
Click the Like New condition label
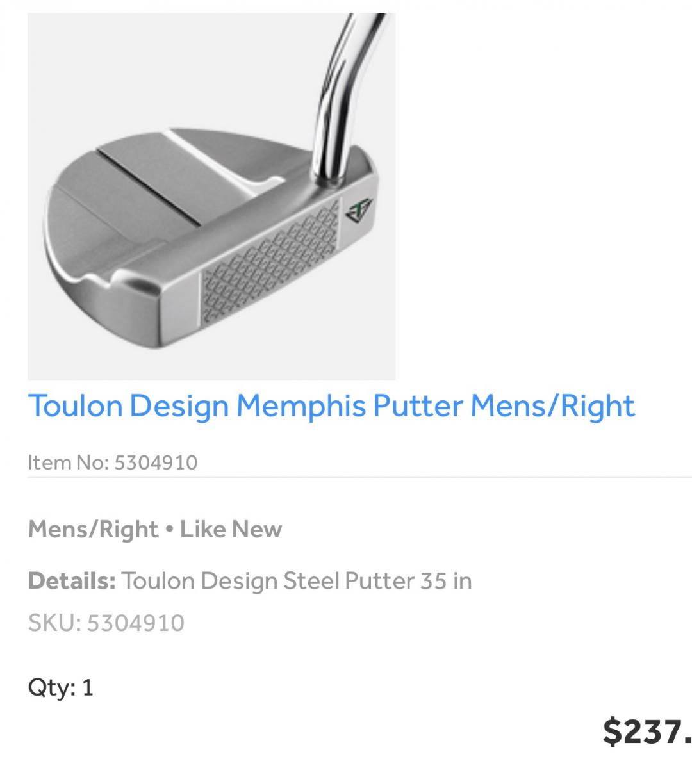231,530
